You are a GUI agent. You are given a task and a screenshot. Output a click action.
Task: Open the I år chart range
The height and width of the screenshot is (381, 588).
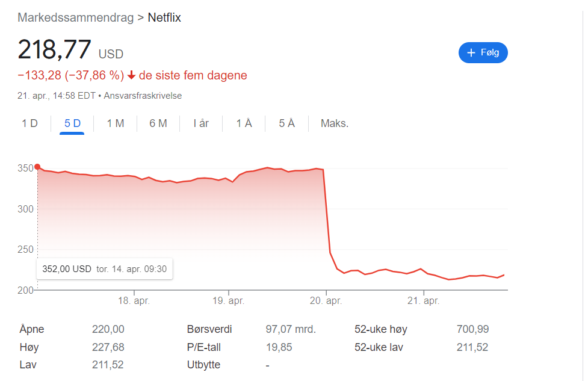201,123
